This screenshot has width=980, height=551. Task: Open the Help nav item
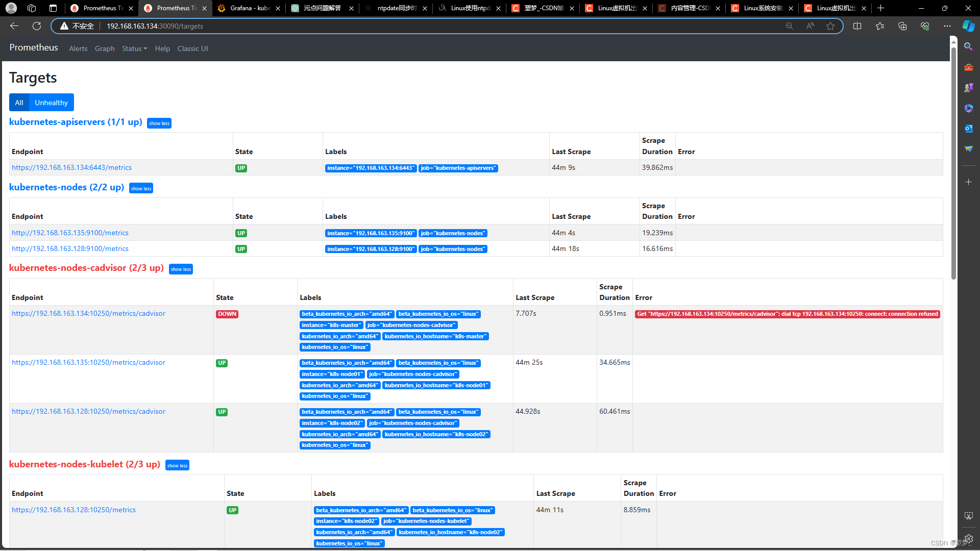162,48
